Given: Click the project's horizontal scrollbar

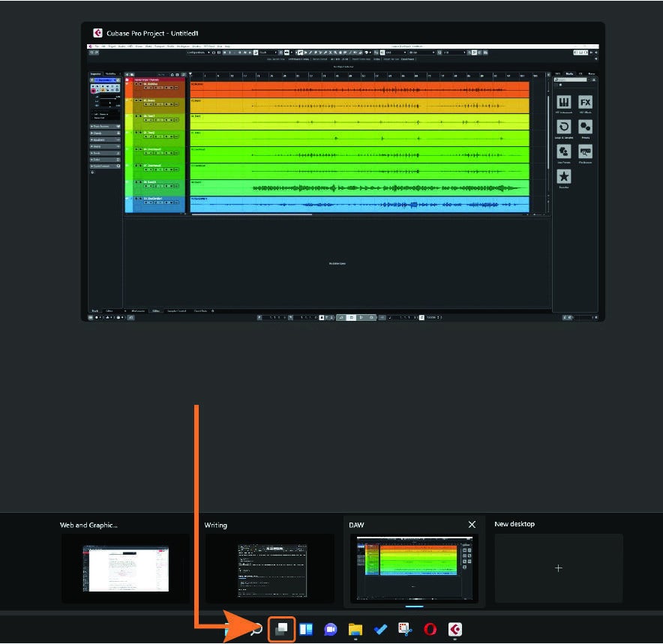Looking at the screenshot, I should [251, 215].
